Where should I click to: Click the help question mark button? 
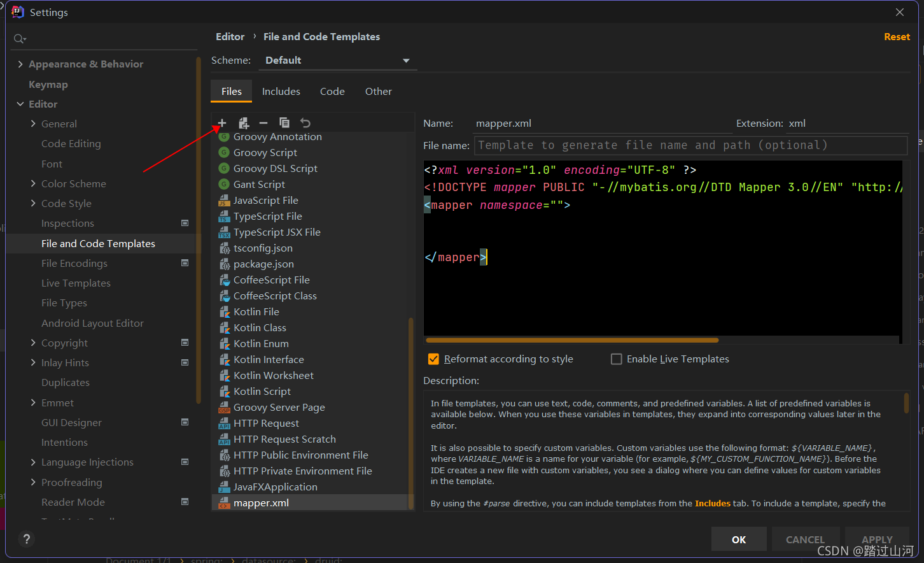tap(27, 539)
